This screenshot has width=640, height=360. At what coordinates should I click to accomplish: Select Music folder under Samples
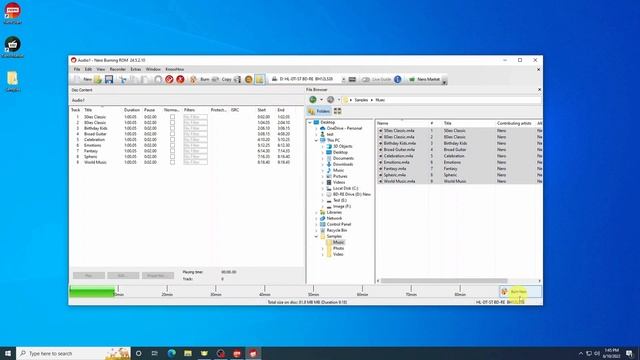338,242
